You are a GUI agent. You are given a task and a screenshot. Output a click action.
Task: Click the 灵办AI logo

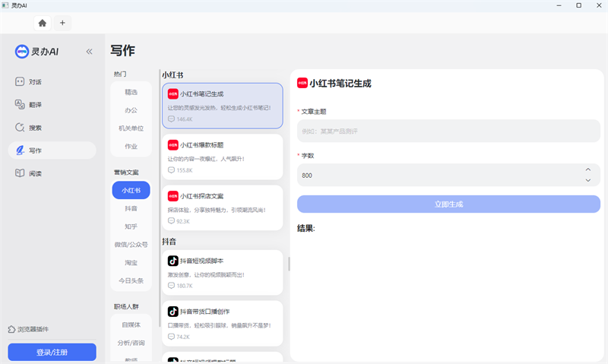point(36,51)
